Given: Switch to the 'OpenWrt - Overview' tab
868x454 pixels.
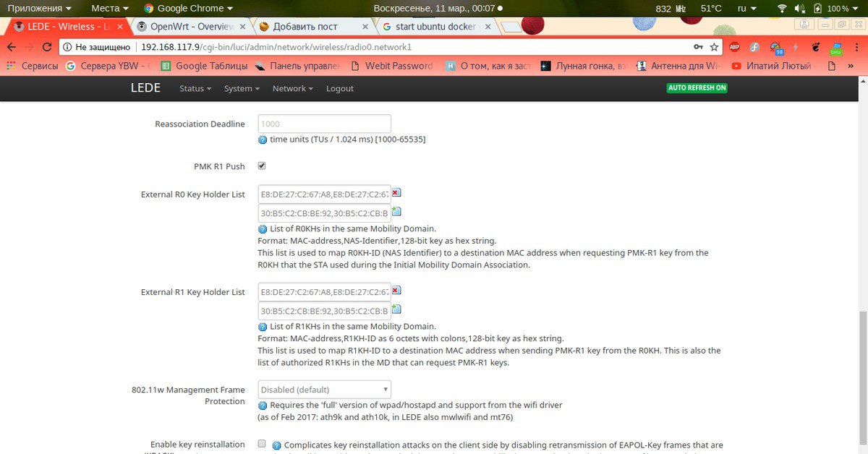Looking at the screenshot, I should click(x=191, y=27).
